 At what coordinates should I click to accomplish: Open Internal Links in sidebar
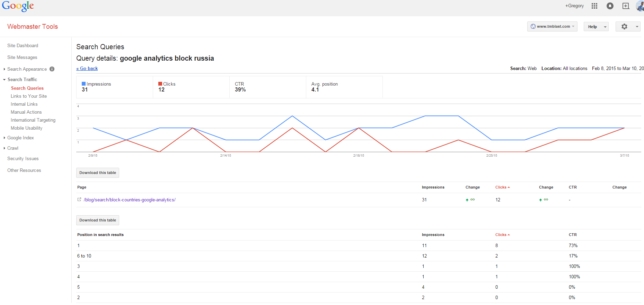point(24,104)
